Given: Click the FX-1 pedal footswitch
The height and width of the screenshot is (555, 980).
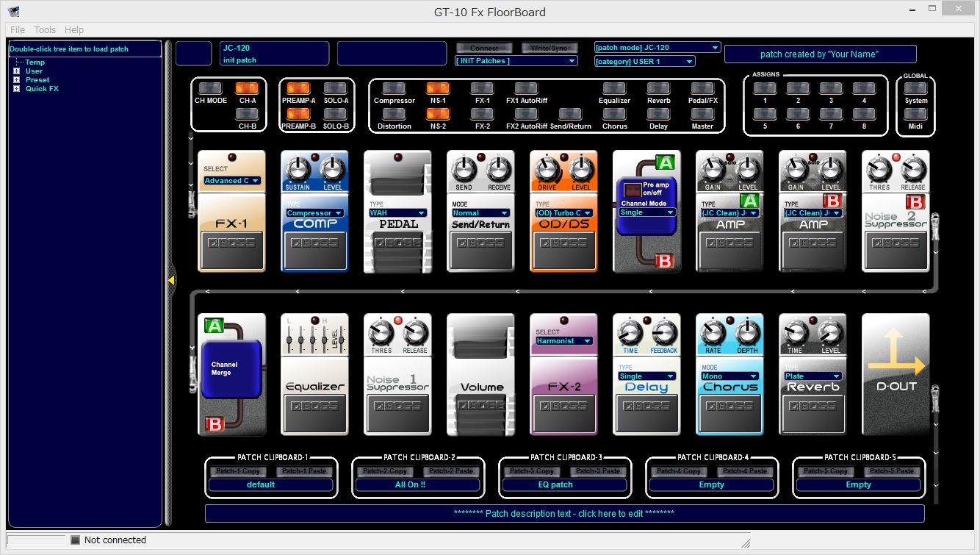Looking at the screenshot, I should click(231, 250).
